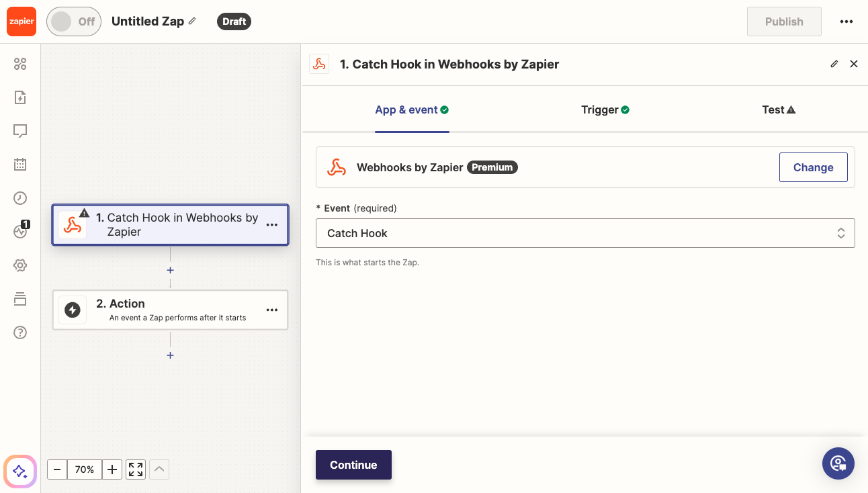Open the activity icon with badge 1
This screenshot has width=868, height=493.
20,231
